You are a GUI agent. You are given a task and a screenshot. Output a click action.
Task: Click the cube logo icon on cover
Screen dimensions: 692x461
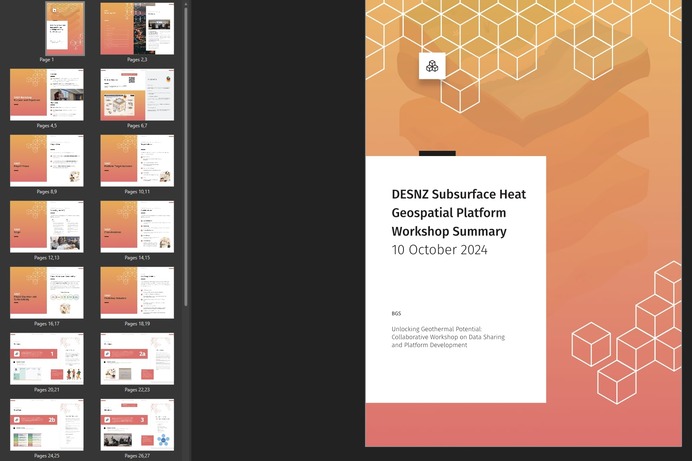[x=432, y=66]
